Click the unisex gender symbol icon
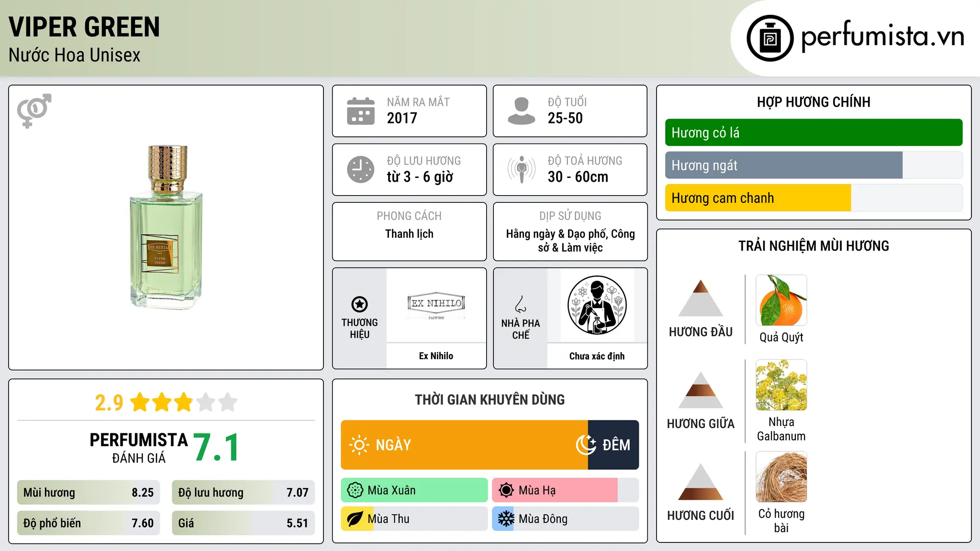 click(34, 110)
